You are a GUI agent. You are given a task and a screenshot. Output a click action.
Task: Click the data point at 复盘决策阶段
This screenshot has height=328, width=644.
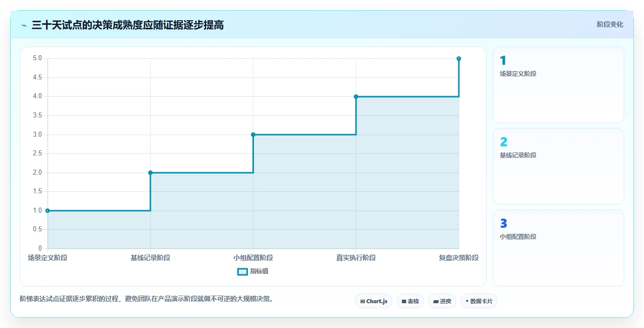pos(459,59)
